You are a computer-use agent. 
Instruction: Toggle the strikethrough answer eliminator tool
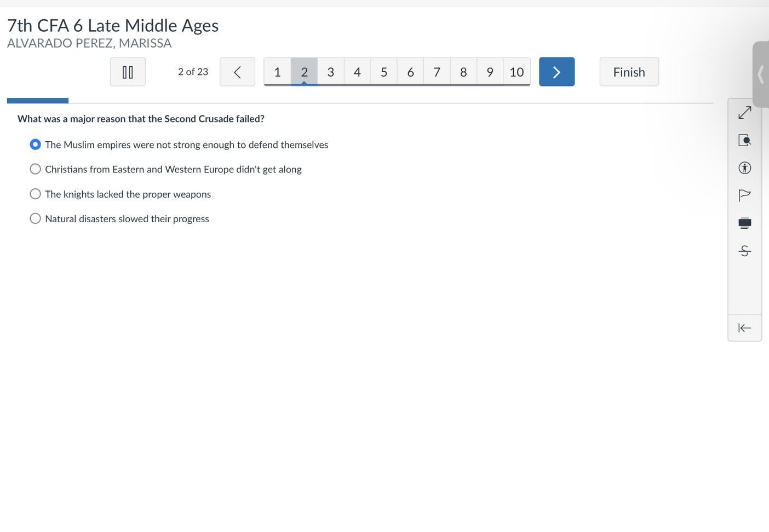[744, 251]
